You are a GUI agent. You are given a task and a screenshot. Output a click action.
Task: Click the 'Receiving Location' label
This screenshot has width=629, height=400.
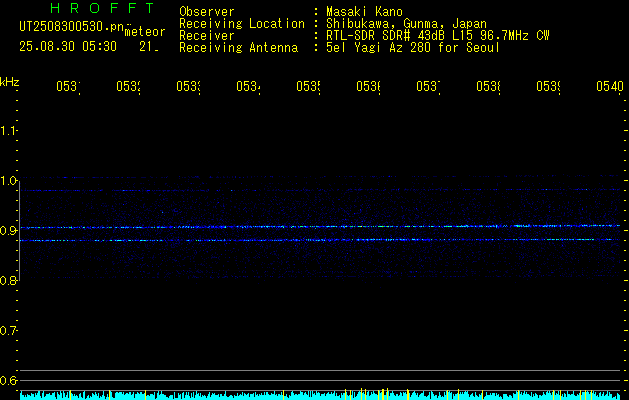pos(242,24)
